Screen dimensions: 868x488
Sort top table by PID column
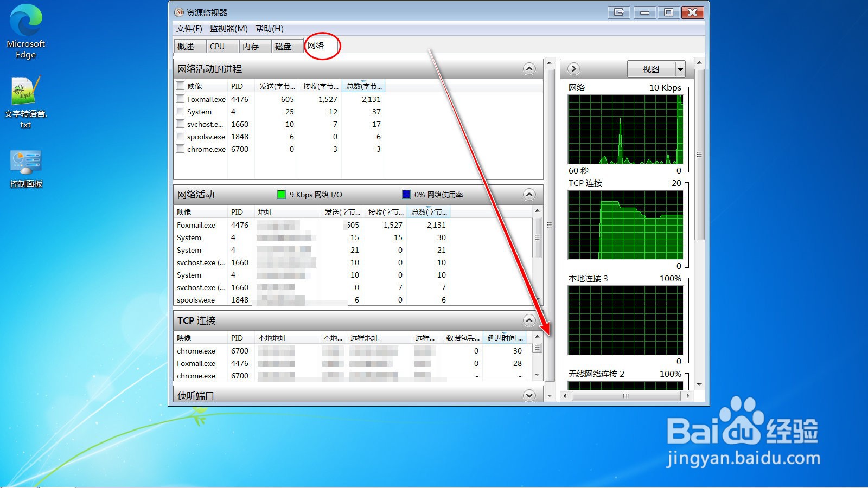point(241,86)
